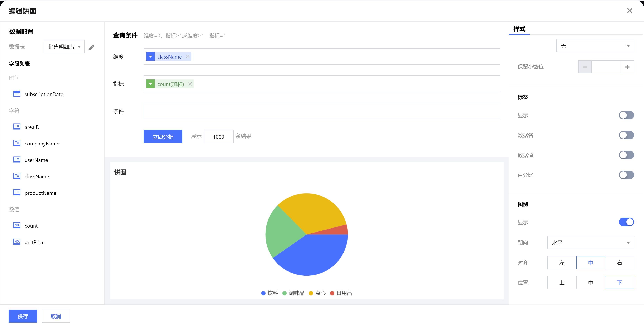Click plus icon for 保留小数位
This screenshot has height=326, width=644.
pos(627,67)
